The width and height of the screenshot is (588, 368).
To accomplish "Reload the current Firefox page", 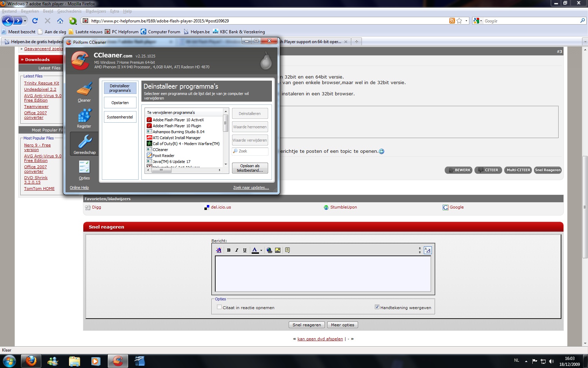I will click(35, 21).
